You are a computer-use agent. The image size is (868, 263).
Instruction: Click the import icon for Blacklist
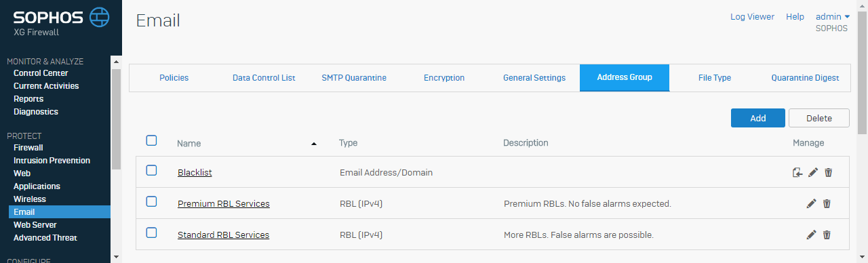(x=798, y=173)
